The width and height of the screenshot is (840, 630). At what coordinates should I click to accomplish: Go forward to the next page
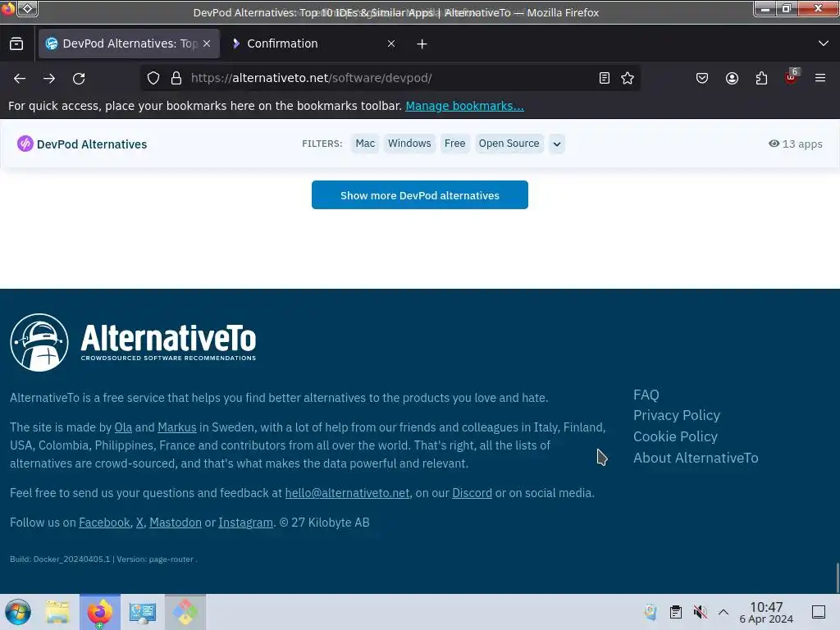click(x=49, y=78)
